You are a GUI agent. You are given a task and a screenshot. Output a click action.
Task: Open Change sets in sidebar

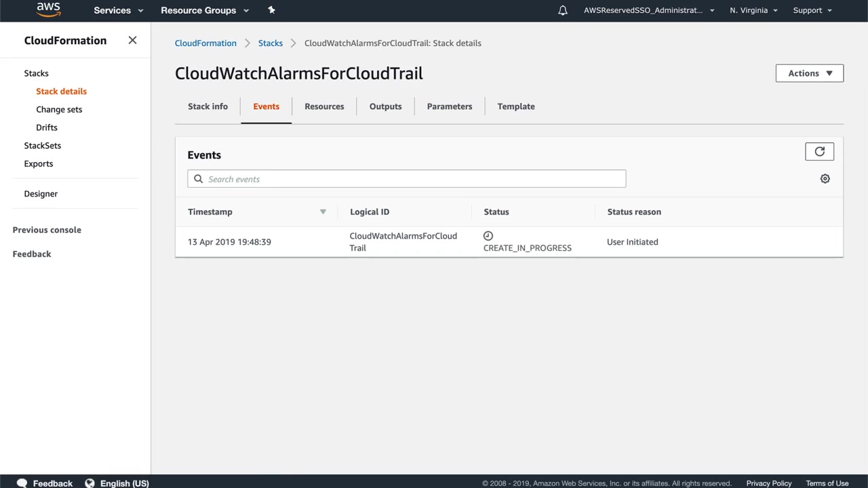[x=59, y=109]
